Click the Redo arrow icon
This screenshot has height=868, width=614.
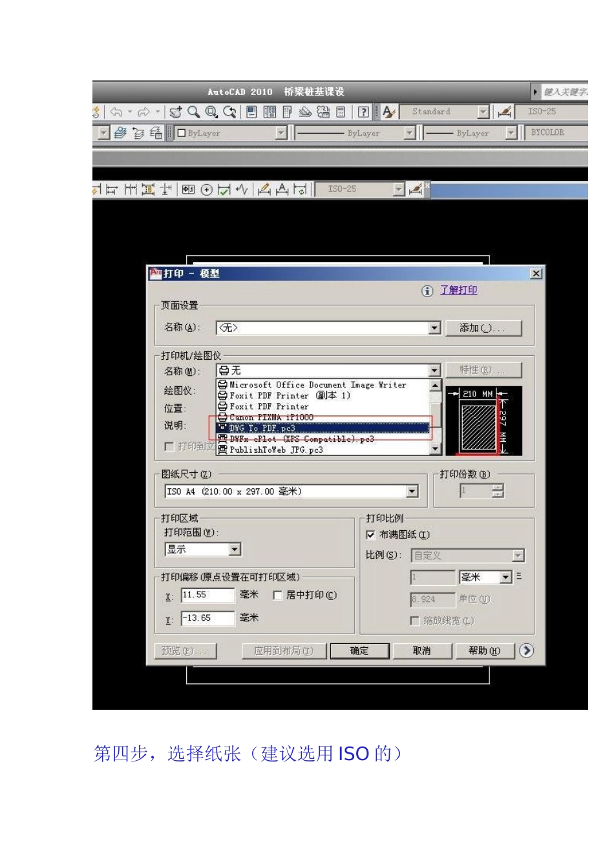pyautogui.click(x=143, y=112)
